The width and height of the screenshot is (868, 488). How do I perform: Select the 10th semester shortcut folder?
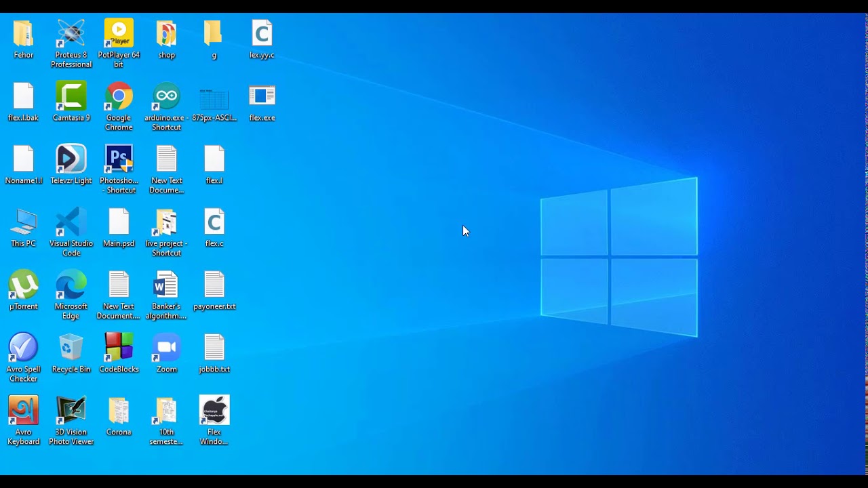166,411
